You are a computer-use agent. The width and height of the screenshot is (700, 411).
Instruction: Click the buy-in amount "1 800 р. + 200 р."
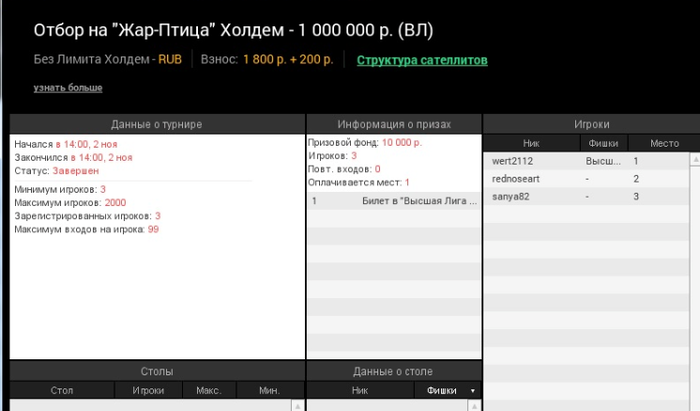pyautogui.click(x=288, y=59)
